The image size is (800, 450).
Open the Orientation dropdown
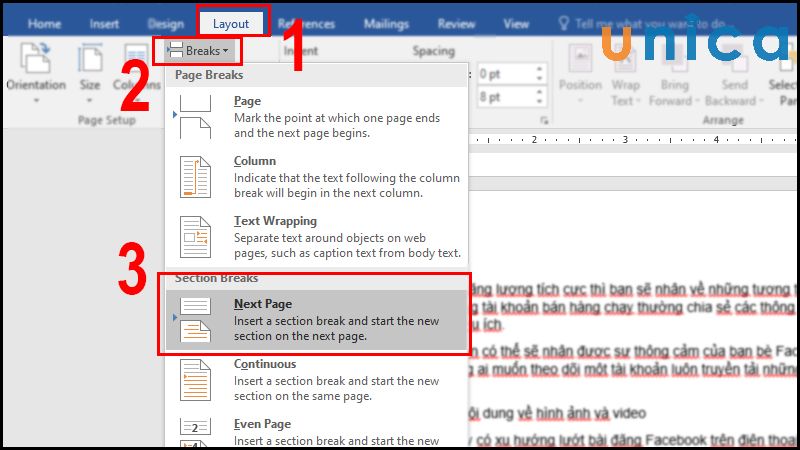36,73
